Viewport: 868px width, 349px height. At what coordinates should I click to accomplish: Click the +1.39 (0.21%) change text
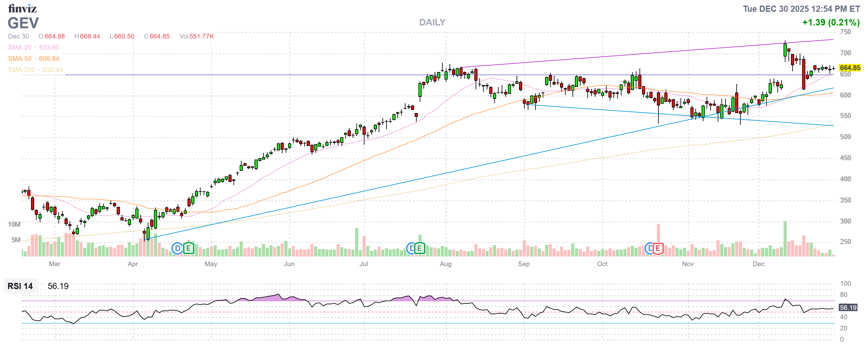[831, 23]
